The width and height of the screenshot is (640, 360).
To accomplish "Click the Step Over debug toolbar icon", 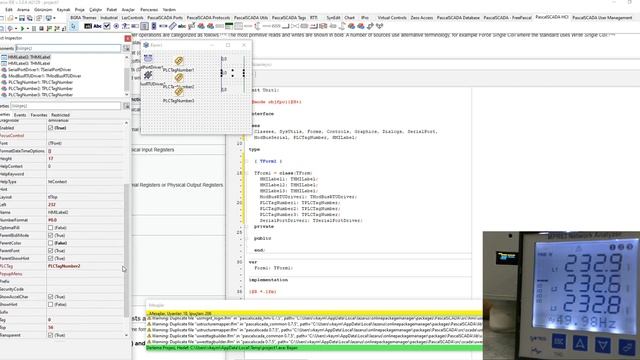I will click(x=56, y=29).
